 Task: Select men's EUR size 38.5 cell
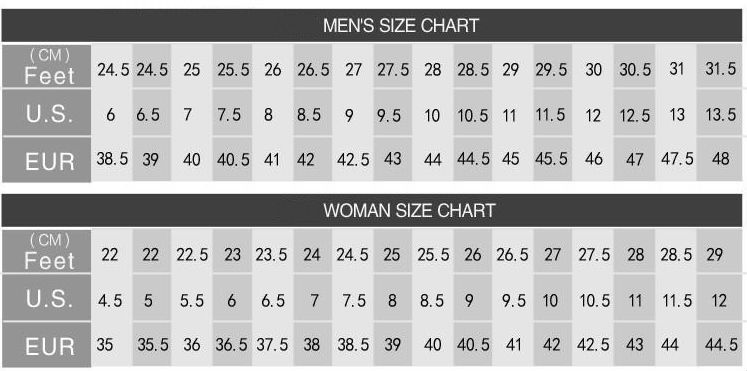[x=112, y=159]
